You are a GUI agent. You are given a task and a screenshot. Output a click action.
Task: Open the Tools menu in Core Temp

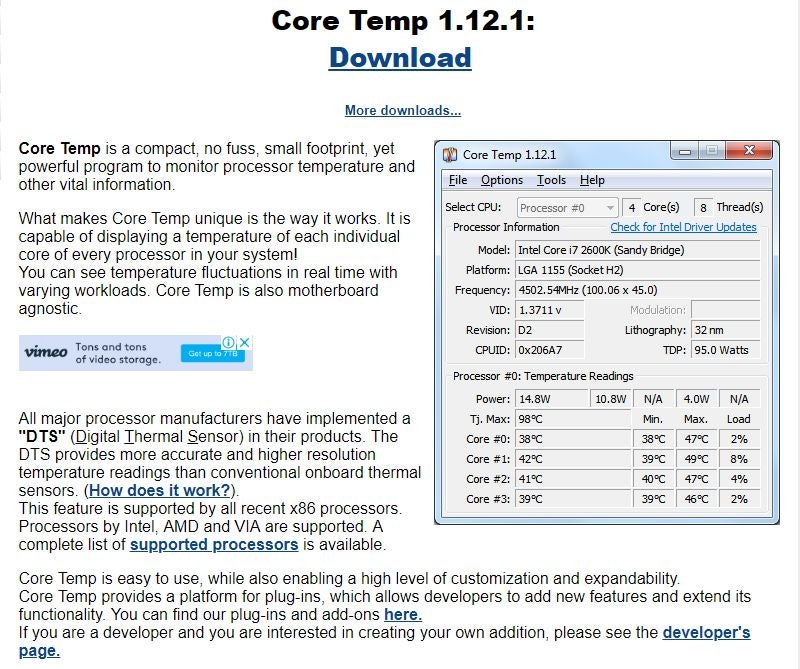(551, 180)
